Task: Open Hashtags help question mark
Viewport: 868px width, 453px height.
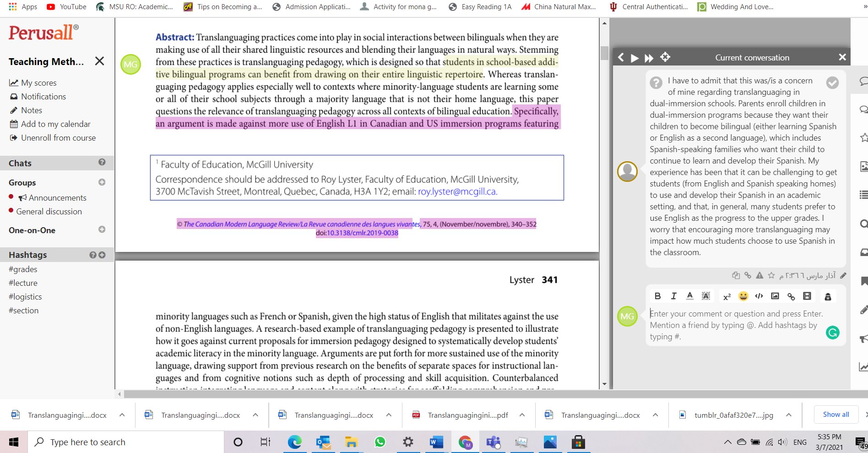Action: click(x=93, y=255)
